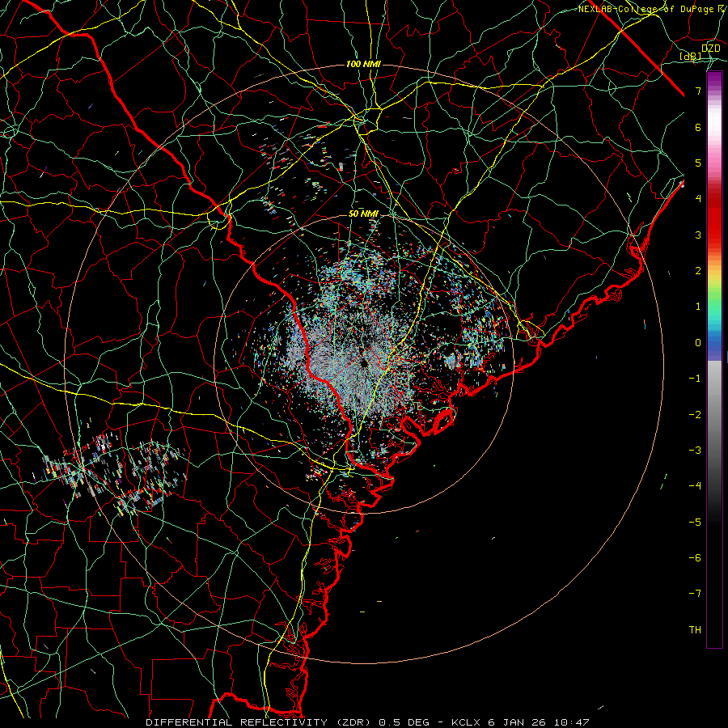The height and width of the screenshot is (728, 728).
Task: Click the -5 value on the color scale
Action: pos(695,523)
